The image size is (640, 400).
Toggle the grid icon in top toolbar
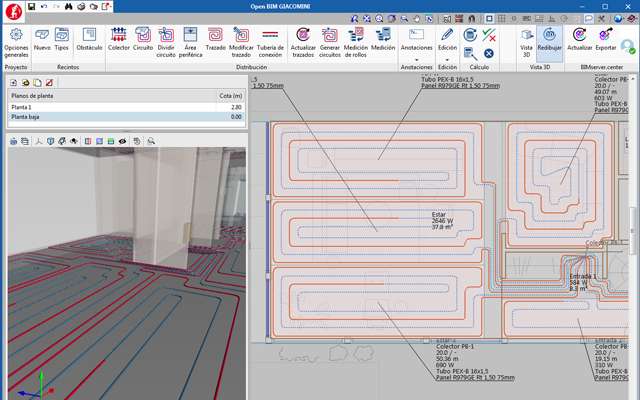501,19
